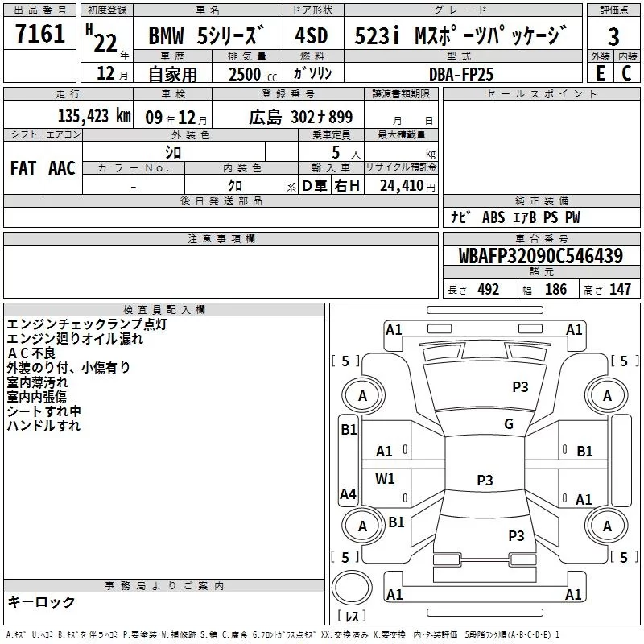Screen dimensions: 644x644
Task: Select the inspection date 09年12月
Action: (x=176, y=118)
